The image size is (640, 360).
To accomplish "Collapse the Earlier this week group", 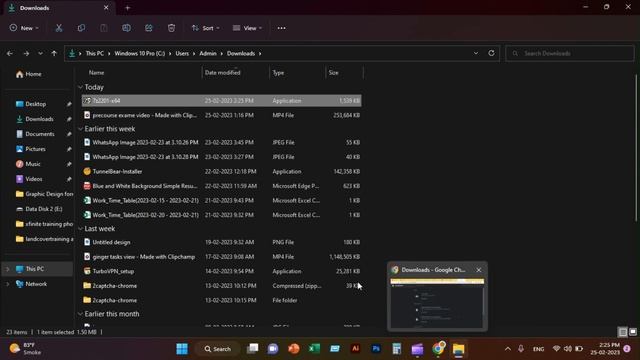I will (80, 129).
